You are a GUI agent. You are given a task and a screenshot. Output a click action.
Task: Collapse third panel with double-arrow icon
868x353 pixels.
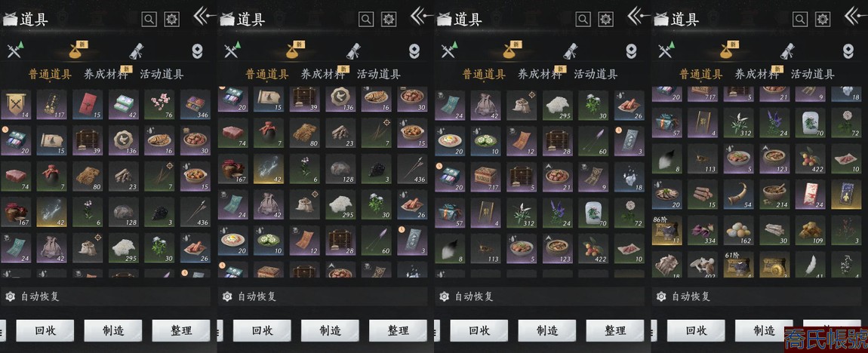coord(638,16)
